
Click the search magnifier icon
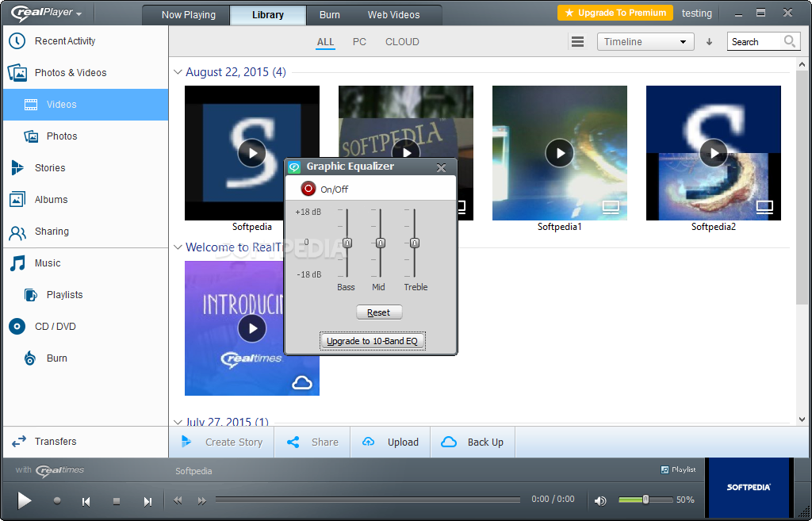tap(789, 41)
